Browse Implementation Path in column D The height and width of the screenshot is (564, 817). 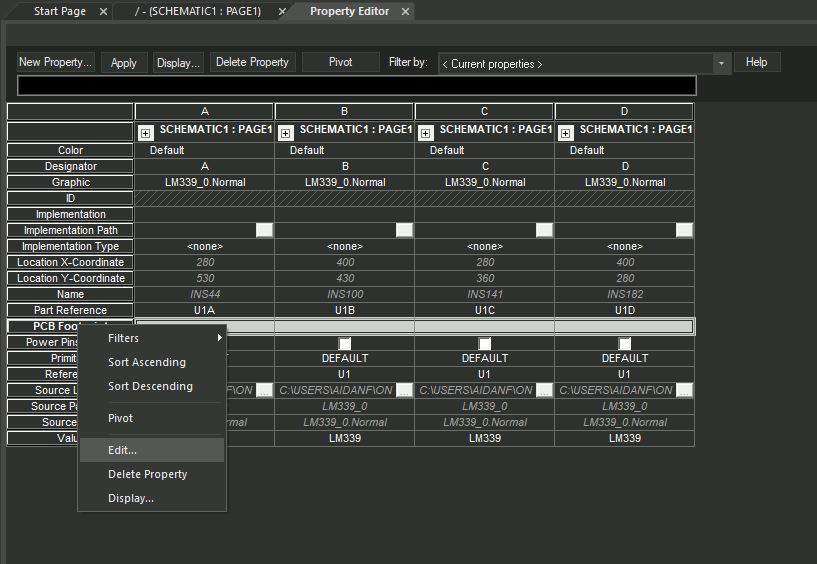[685, 230]
